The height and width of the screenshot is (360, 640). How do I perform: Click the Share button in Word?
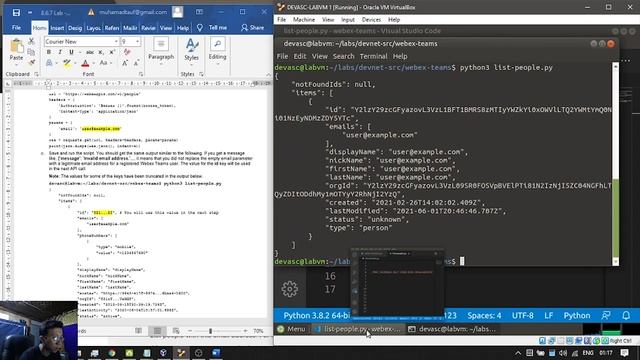(x=252, y=28)
